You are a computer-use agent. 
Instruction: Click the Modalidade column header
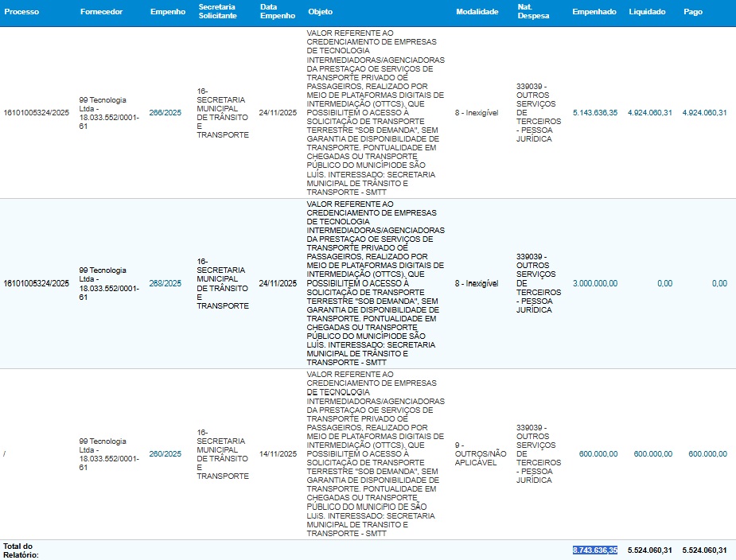(477, 12)
